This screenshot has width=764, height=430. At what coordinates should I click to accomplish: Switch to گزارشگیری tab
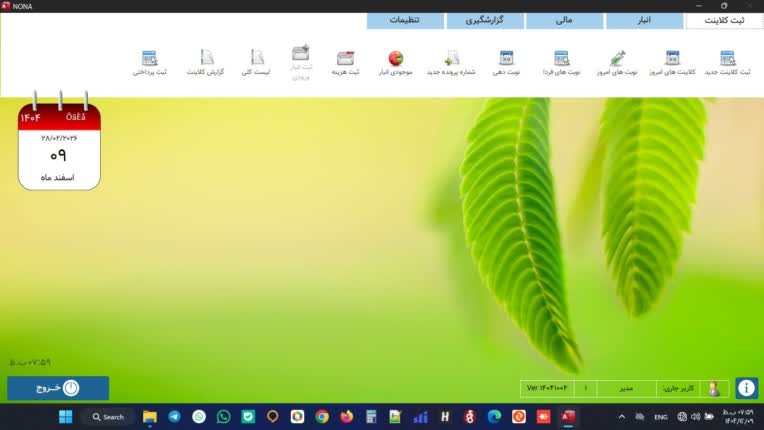click(484, 20)
